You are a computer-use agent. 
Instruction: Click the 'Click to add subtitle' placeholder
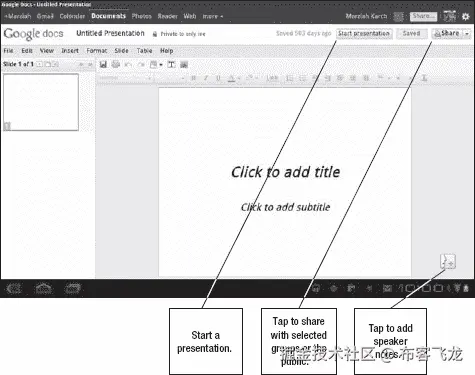point(286,207)
